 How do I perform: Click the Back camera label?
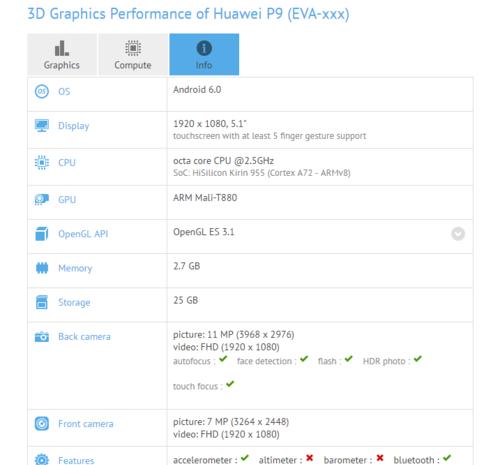(84, 337)
